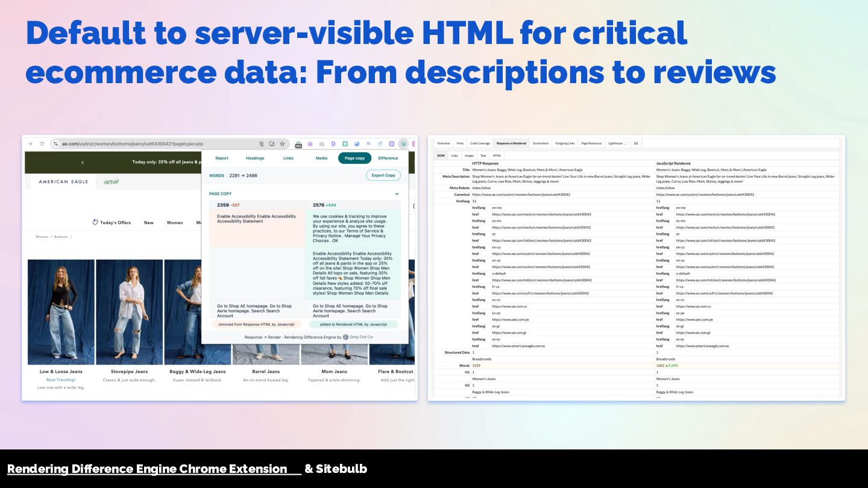Click 'removed from Response HTML by Javascript' pill
The image size is (868, 488).
(x=256, y=324)
